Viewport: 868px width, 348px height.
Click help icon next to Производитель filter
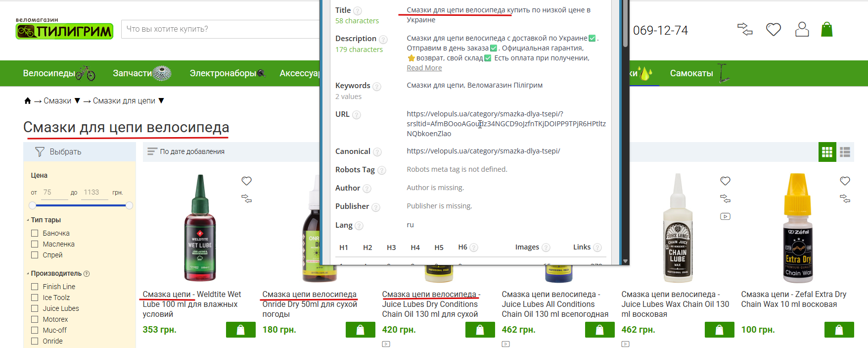[x=87, y=274]
